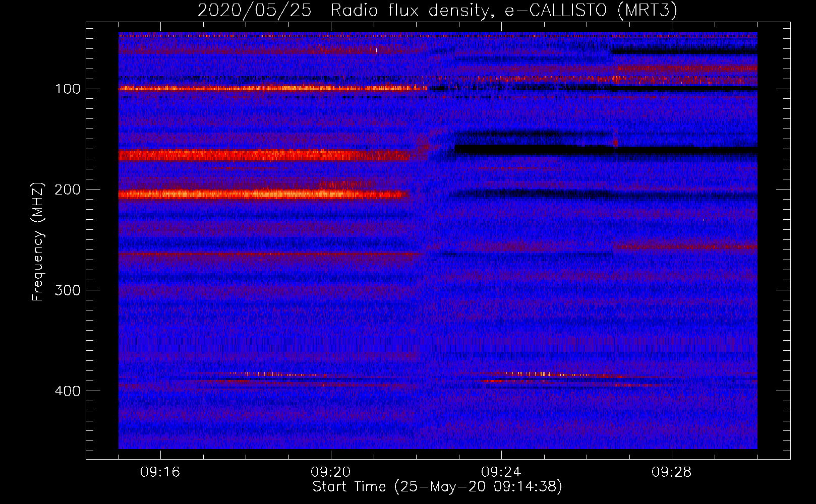Click the 09:28 time tick label

click(672, 472)
